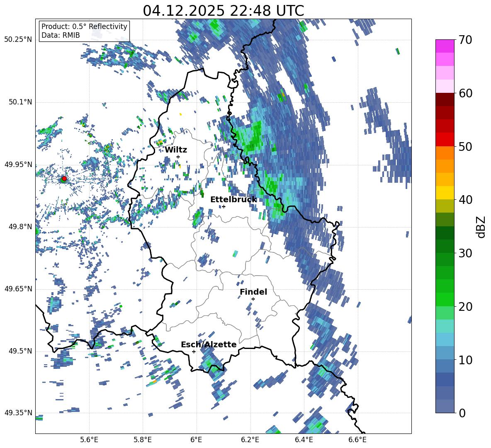Click the 70 dBZ colorbar label
This screenshot has width=491, height=448.
465,40
